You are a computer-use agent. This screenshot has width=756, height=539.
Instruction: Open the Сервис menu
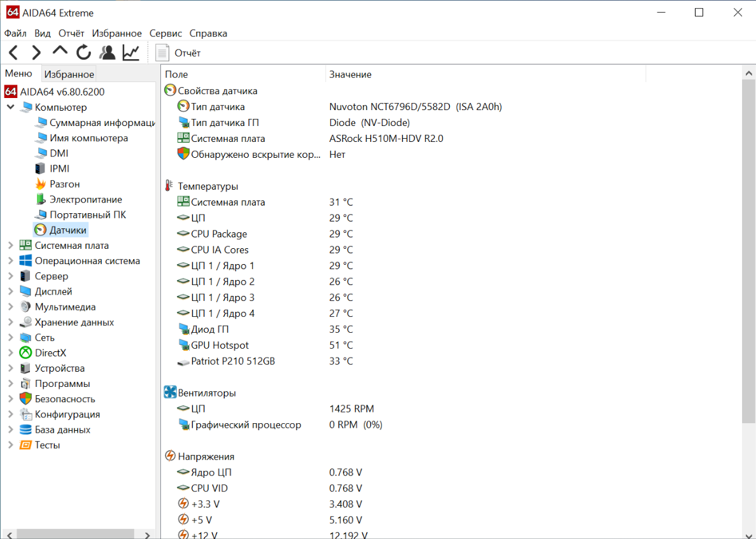click(x=165, y=33)
